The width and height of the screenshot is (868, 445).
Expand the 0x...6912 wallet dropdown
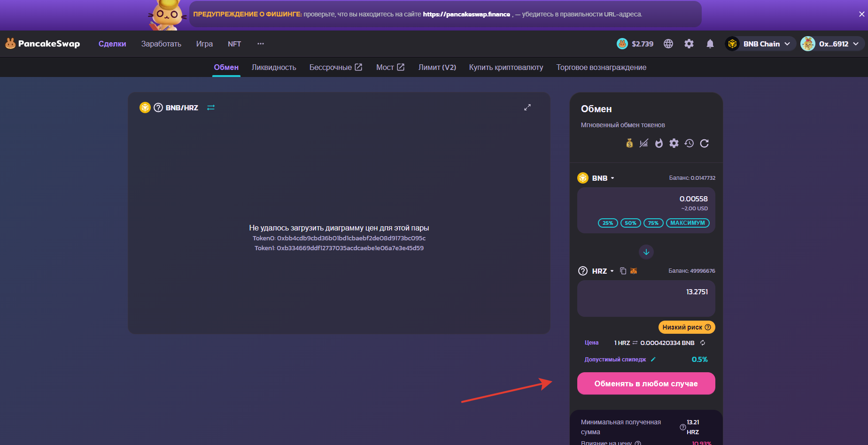tap(832, 44)
